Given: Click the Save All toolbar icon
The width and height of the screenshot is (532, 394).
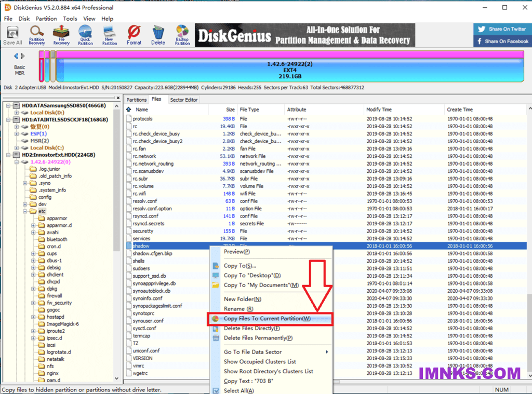Looking at the screenshot, I should click(12, 35).
